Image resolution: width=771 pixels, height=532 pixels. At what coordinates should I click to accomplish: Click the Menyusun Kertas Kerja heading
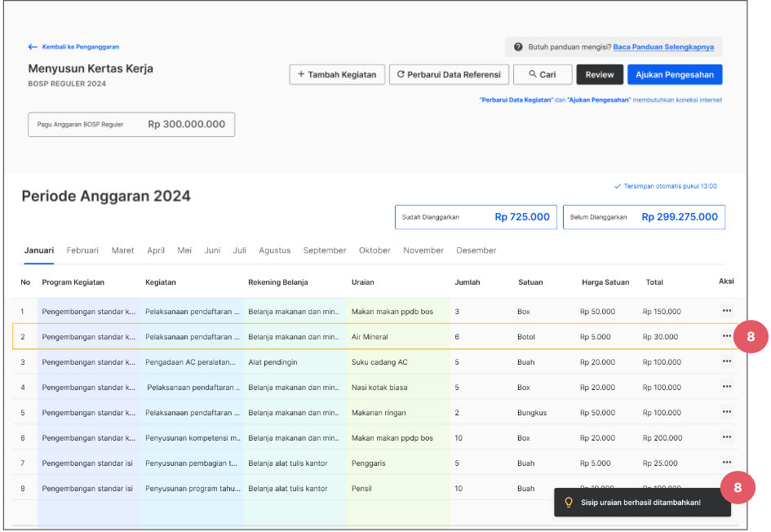[91, 69]
